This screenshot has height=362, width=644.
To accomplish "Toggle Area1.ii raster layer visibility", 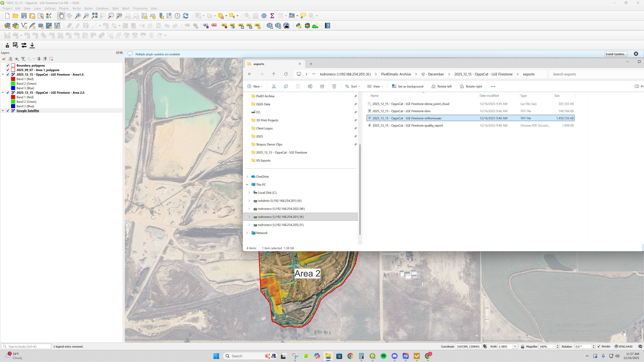I will (x=8, y=74).
